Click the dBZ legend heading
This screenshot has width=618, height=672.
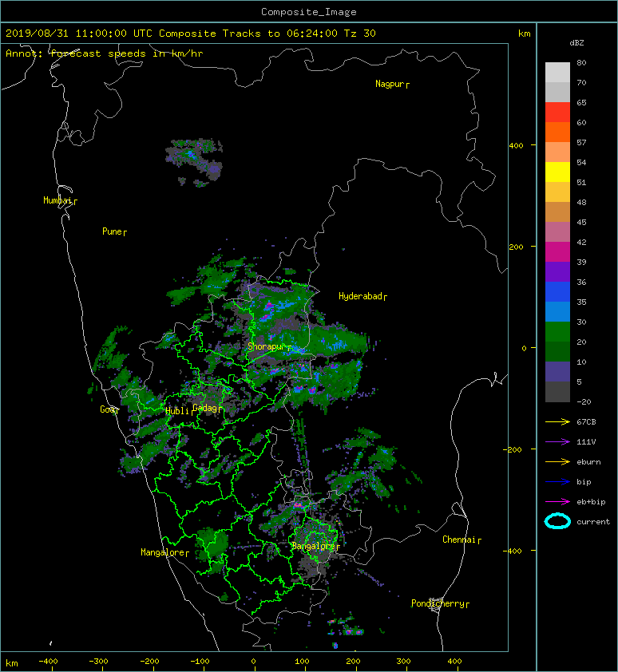pos(576,43)
